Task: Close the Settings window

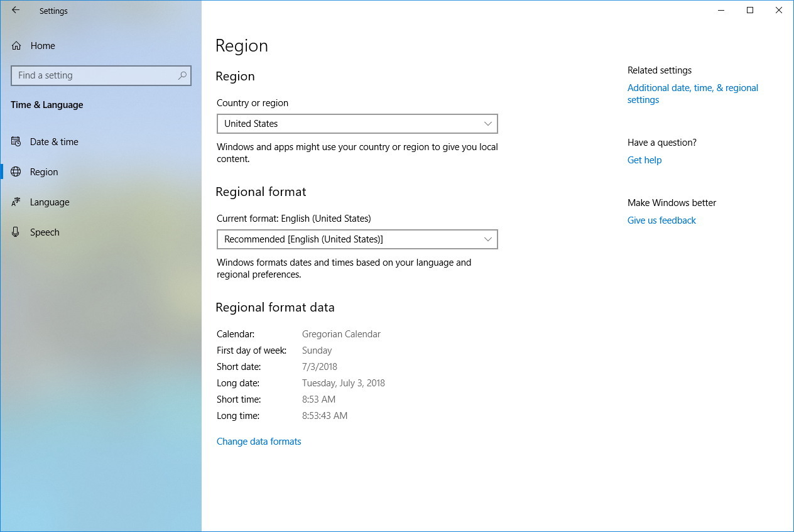Action: [779, 10]
